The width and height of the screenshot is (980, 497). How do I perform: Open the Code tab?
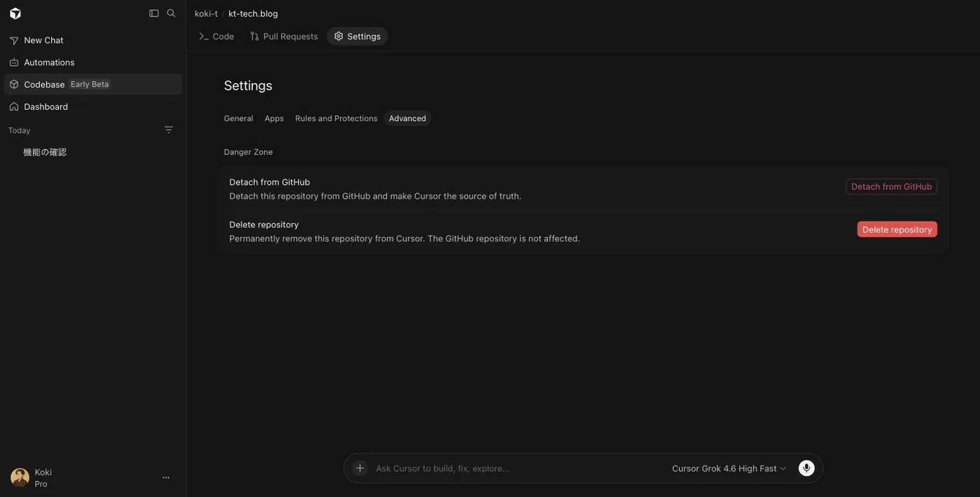[x=216, y=36]
